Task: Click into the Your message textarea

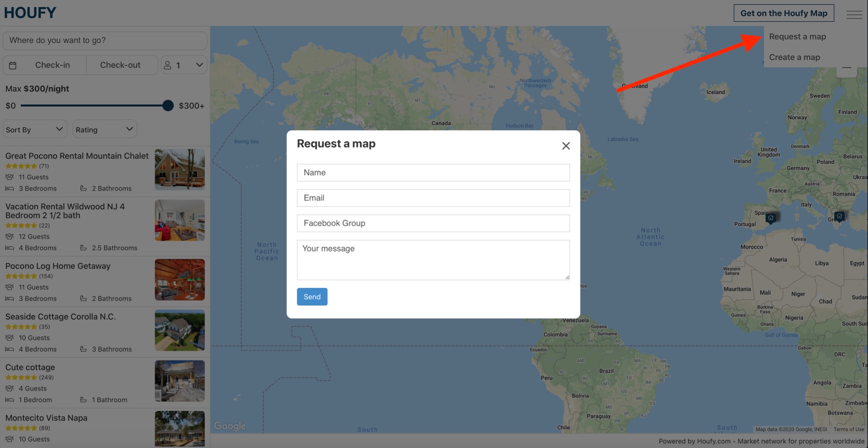Action: 433,260
